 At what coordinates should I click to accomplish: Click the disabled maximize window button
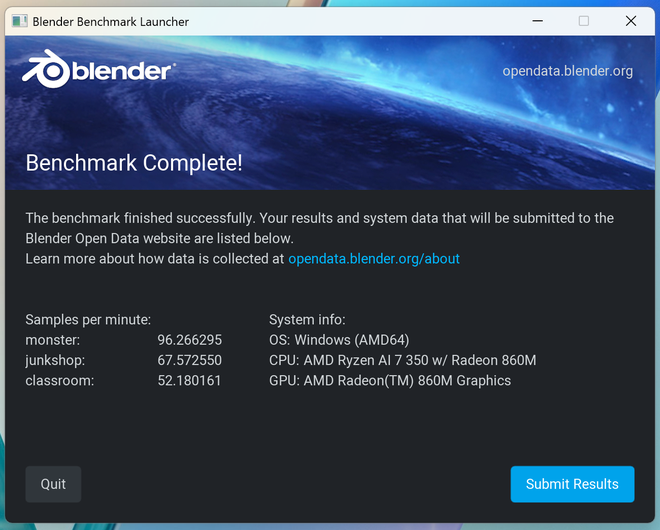pos(584,21)
